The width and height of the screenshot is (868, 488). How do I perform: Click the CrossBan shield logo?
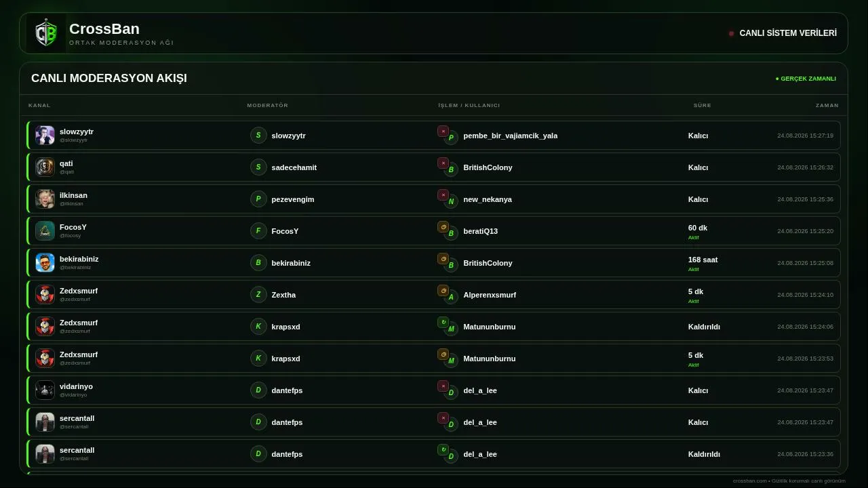coord(46,33)
